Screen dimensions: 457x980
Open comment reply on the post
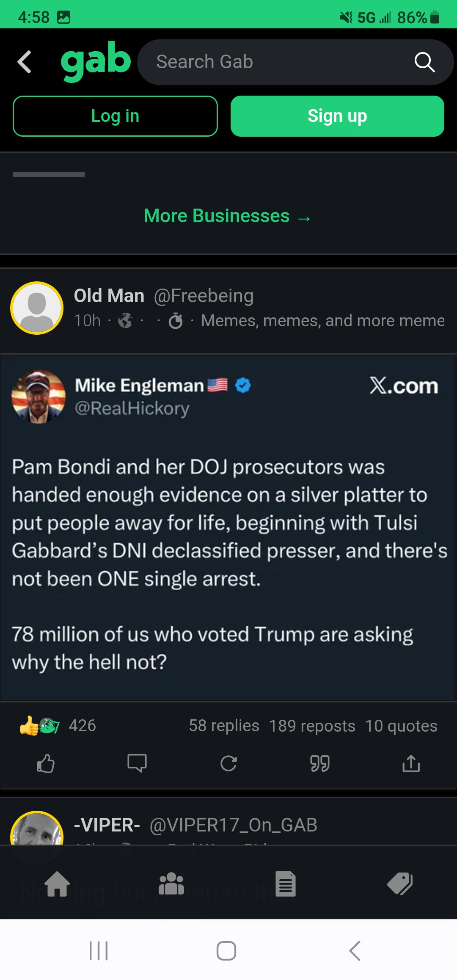point(137,764)
